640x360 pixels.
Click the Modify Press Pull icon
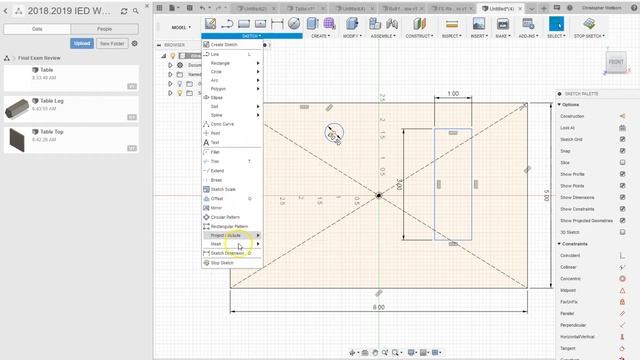(352, 24)
